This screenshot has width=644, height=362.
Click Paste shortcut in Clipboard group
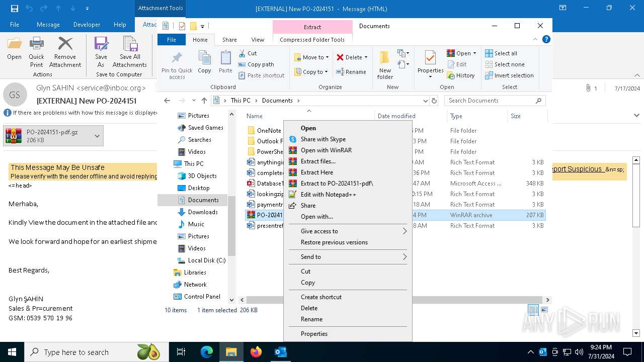pos(261,75)
